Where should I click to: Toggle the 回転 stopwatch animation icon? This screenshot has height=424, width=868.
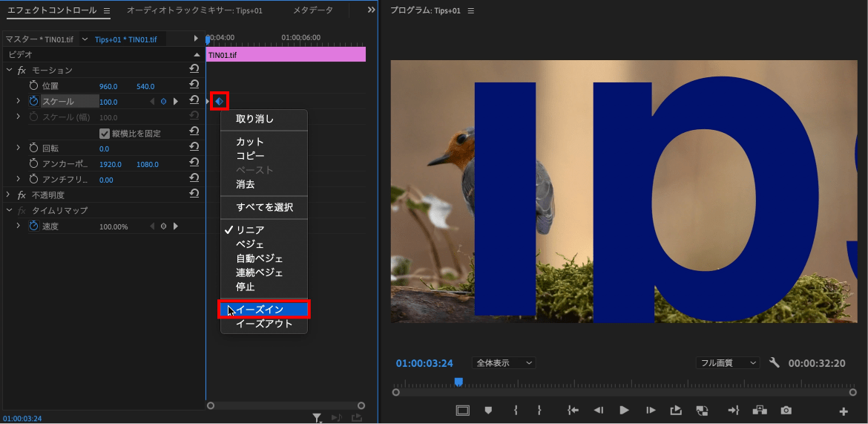pyautogui.click(x=34, y=149)
